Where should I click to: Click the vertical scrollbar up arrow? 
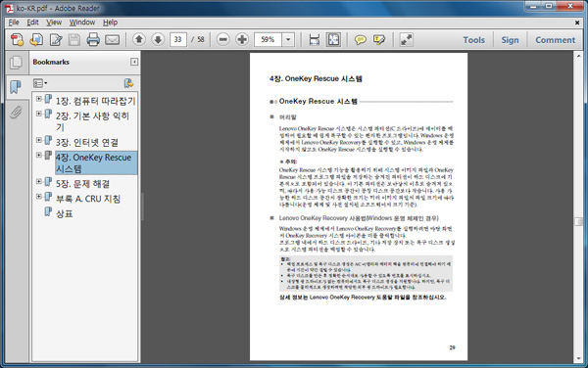pos(578,56)
